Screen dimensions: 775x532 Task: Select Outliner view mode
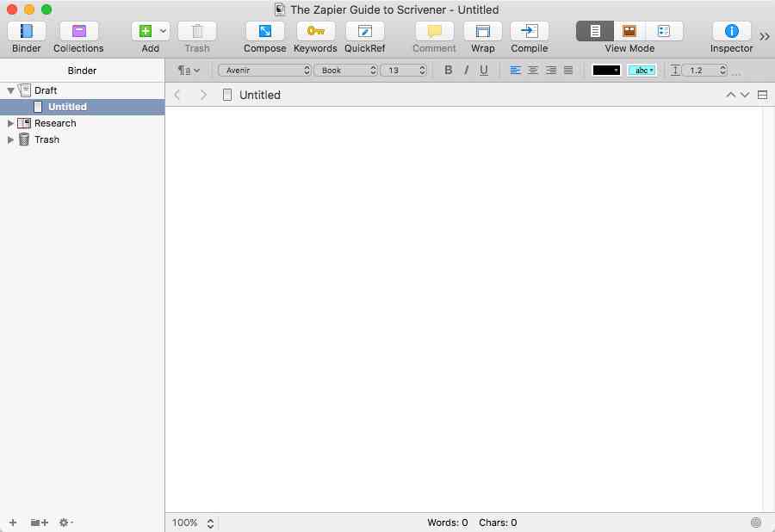click(664, 31)
